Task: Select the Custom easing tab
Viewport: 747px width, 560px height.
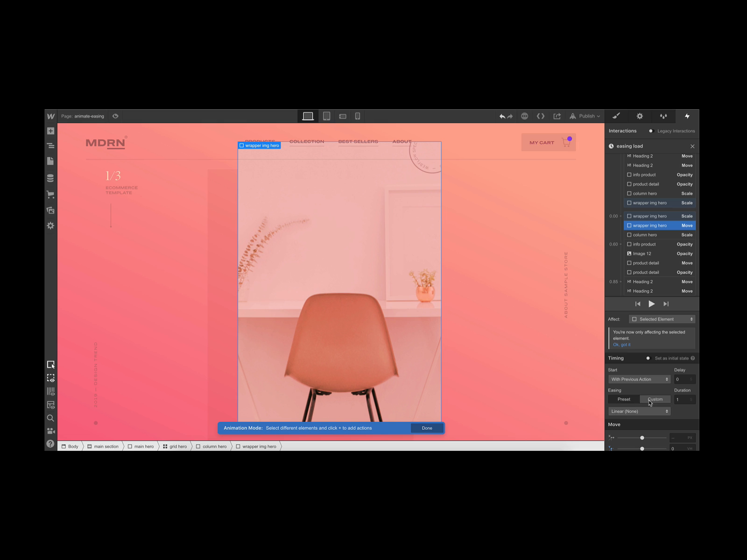Action: (x=655, y=399)
